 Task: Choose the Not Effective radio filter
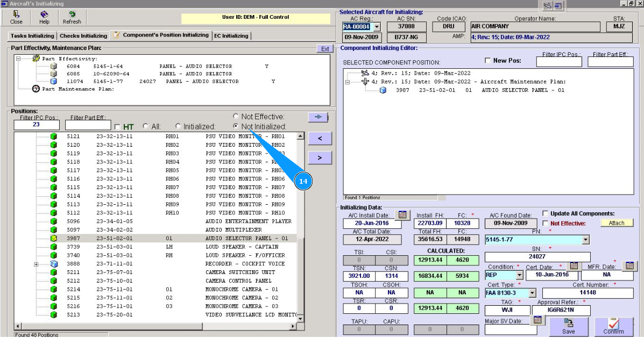[x=236, y=117]
